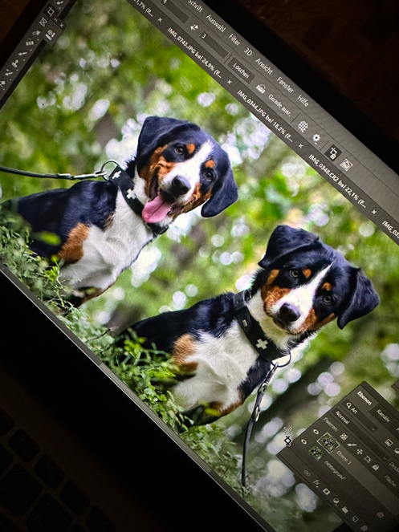This screenshot has width=399, height=532.
Task: Switch to the IMG_0344.JPG document tab
Action: pyautogui.click(x=266, y=116)
